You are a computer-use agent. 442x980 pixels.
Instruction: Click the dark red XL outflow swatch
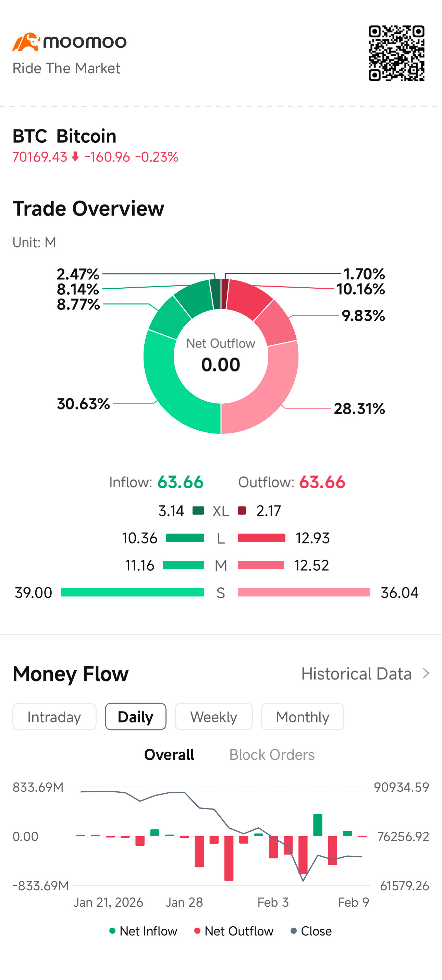[x=242, y=511]
